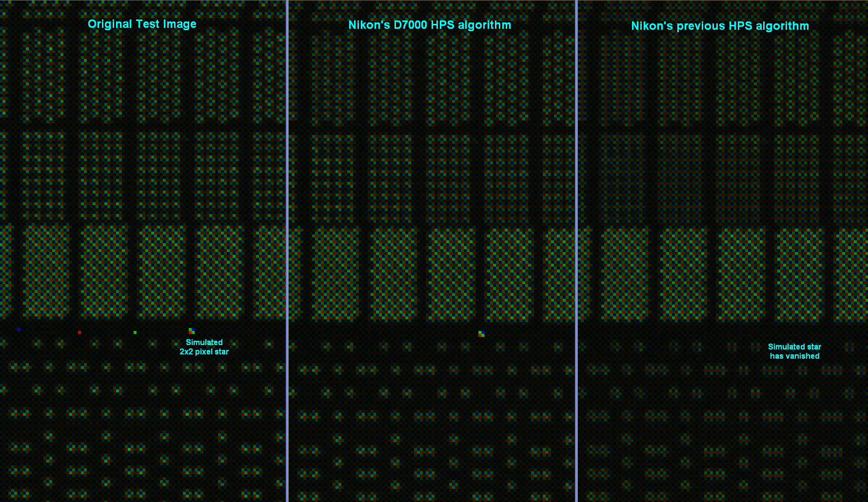Viewport: 868px width, 502px height.
Task: Click the single red pixel in original image
Action: [79, 332]
